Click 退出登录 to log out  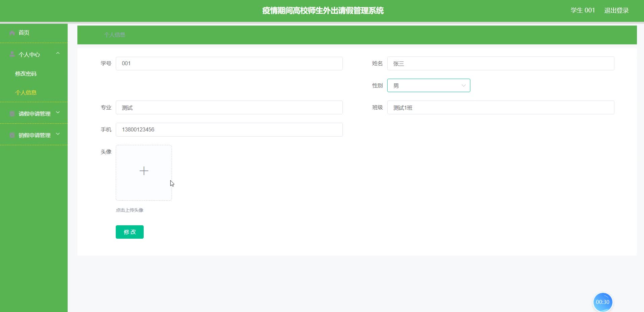click(x=616, y=10)
